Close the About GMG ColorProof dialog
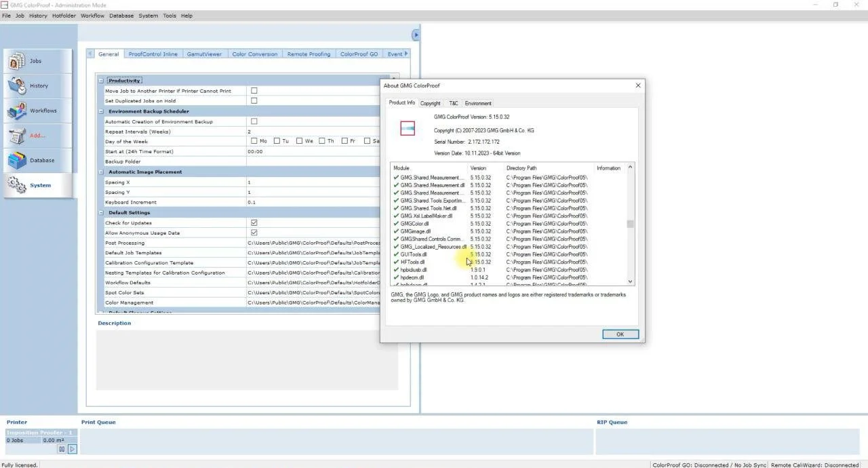The image size is (868, 468). point(637,85)
